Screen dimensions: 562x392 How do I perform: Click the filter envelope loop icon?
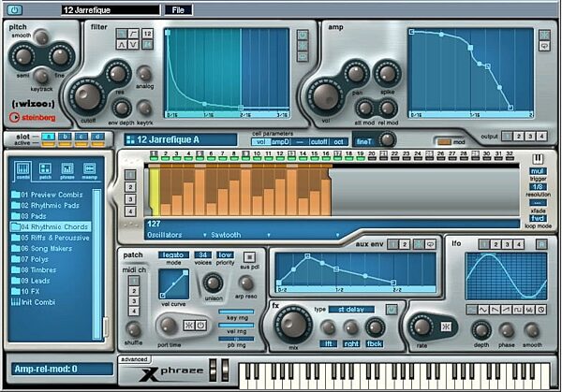coord(303,57)
